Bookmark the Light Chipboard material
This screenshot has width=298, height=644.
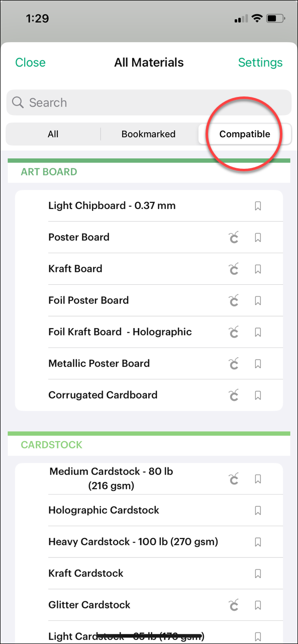[258, 205]
